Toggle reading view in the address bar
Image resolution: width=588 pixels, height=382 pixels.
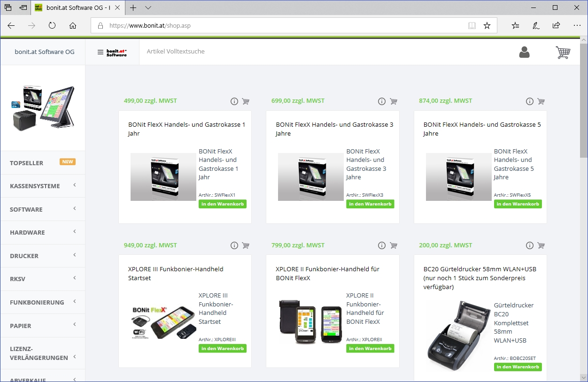(472, 26)
